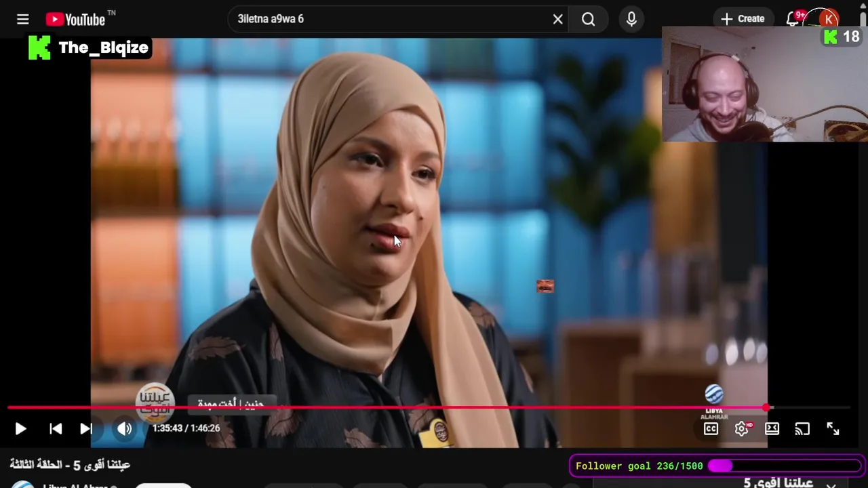Toggle closed captions on the player
This screenshot has width=868, height=488.
coord(711,428)
